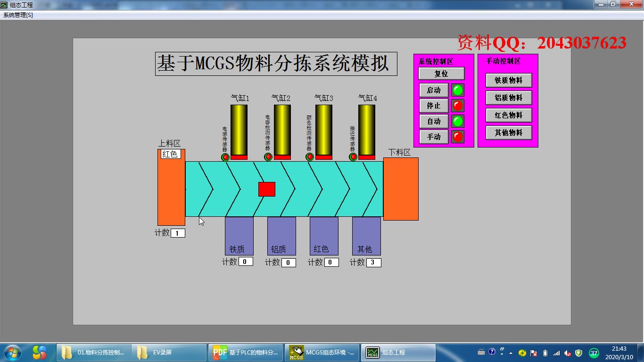Click the orange 上料区 loading block
Image resolution: width=644 pixels, height=362 pixels.
click(171, 187)
